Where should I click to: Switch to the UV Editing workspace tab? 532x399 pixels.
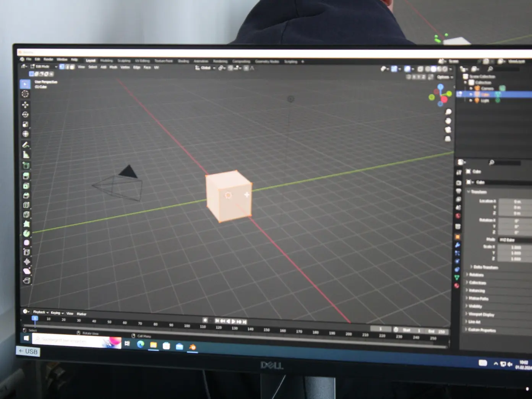pyautogui.click(x=142, y=60)
